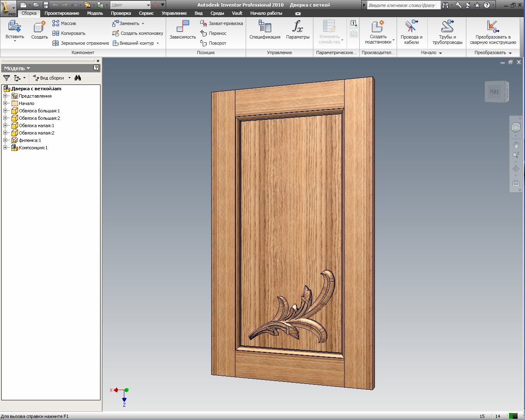
Task: Click the orbit tool in navigation bar
Action: 516,169
